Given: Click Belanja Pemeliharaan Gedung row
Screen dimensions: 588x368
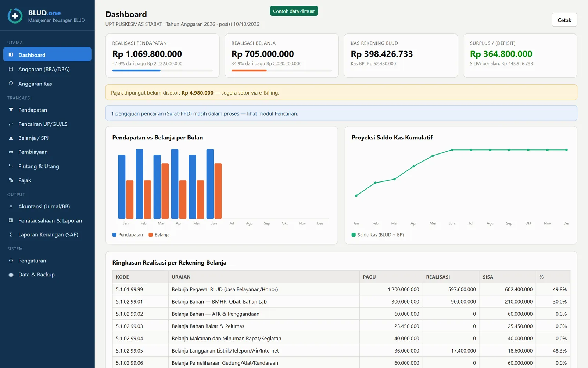Looking at the screenshot, I should (x=341, y=362).
